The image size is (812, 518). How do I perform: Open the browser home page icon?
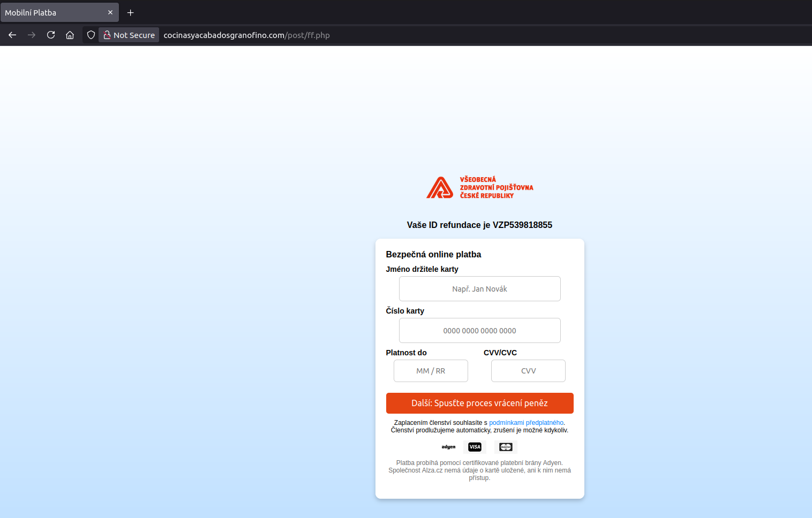click(70, 35)
